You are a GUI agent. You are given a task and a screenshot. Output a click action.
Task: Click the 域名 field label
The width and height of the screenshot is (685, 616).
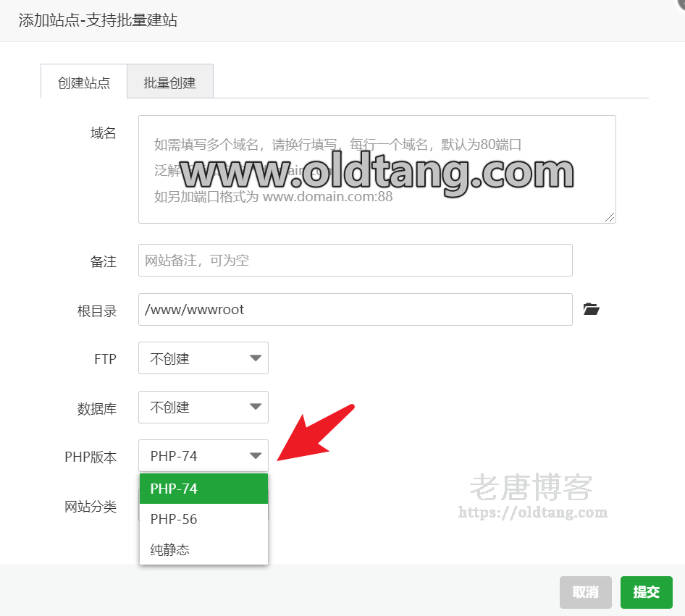coord(103,133)
